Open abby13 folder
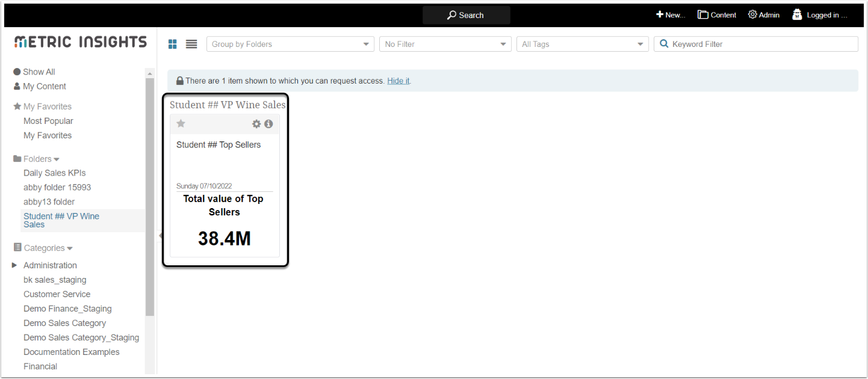Image resolution: width=868 pixels, height=379 pixels. 49,202
